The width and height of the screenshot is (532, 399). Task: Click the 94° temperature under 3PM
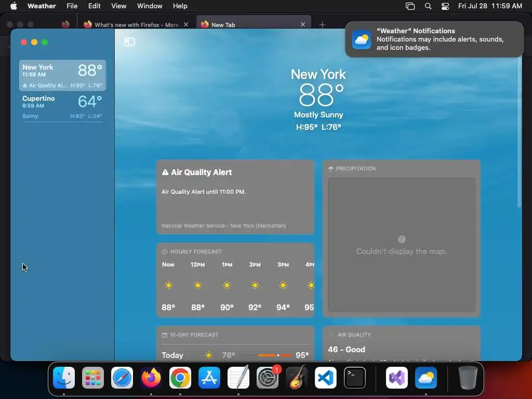coord(283,308)
